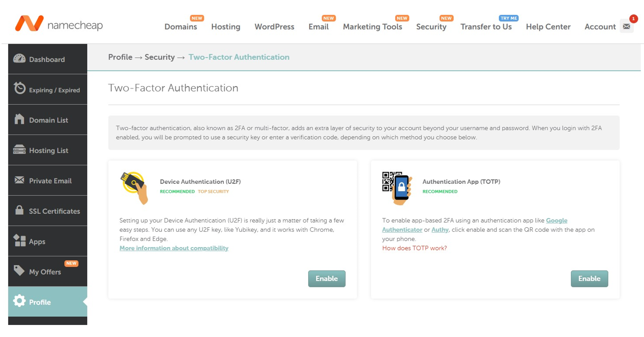Screen dimensions: 644x337
Task: Click RECOMMENDED label under Device Authentication
Action: [x=177, y=191]
